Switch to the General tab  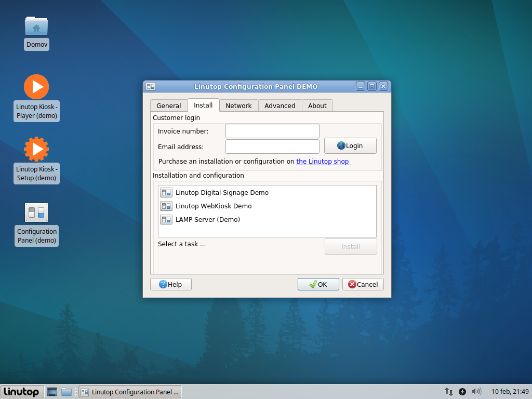[x=169, y=105]
